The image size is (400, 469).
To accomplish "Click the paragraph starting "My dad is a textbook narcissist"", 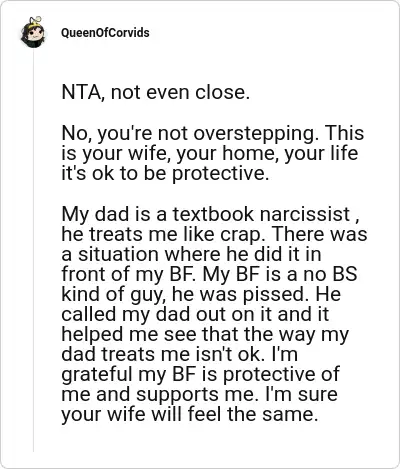I will [x=214, y=314].
